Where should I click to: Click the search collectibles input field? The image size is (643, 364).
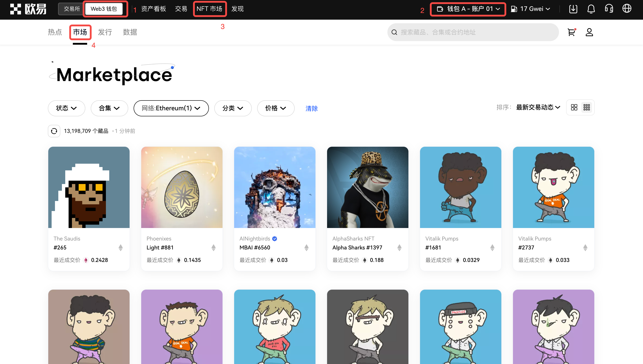[473, 32]
